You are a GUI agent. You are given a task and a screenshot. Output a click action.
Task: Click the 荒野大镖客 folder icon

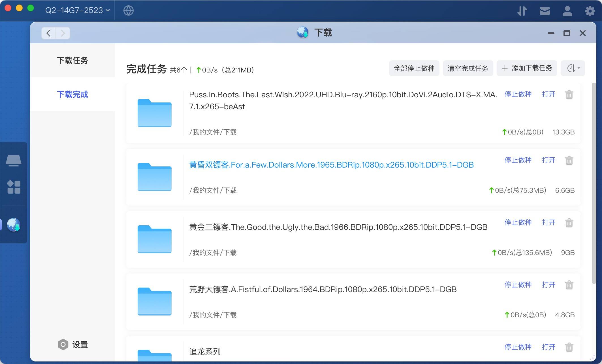click(x=154, y=301)
